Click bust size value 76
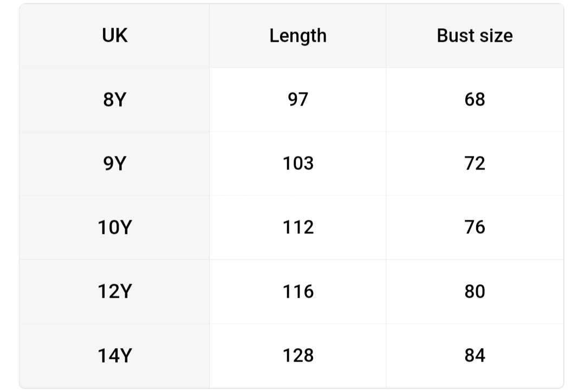 474,227
